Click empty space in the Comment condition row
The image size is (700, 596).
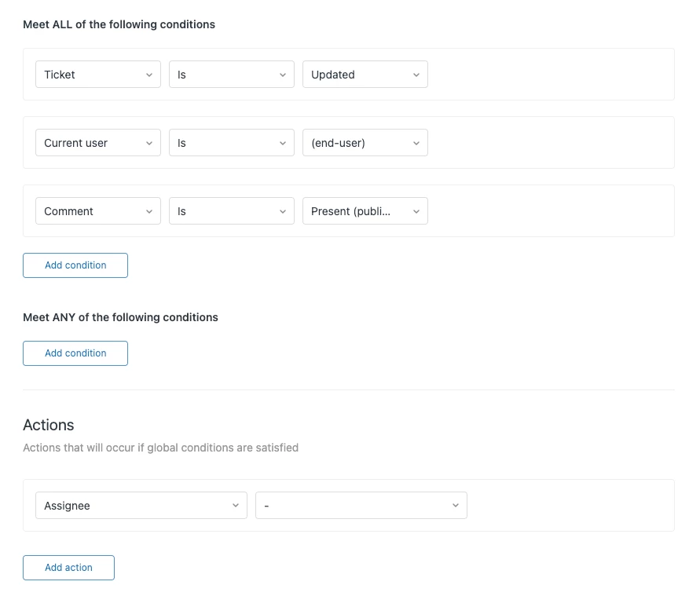pyautogui.click(x=550, y=211)
